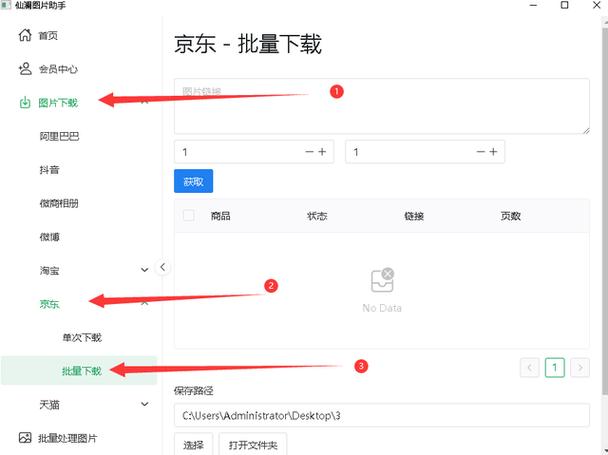Click the 商品 column header
Screen dimensions: 608x455
coord(221,216)
